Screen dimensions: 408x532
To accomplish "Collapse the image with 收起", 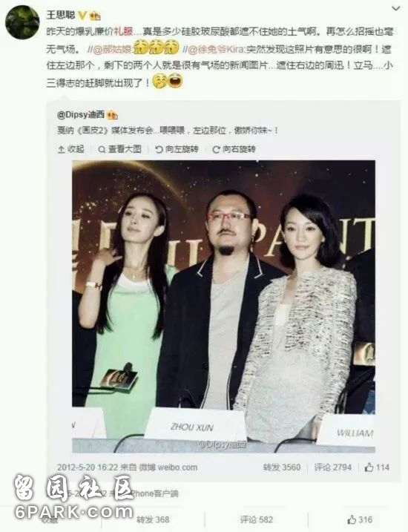I will [71, 149].
